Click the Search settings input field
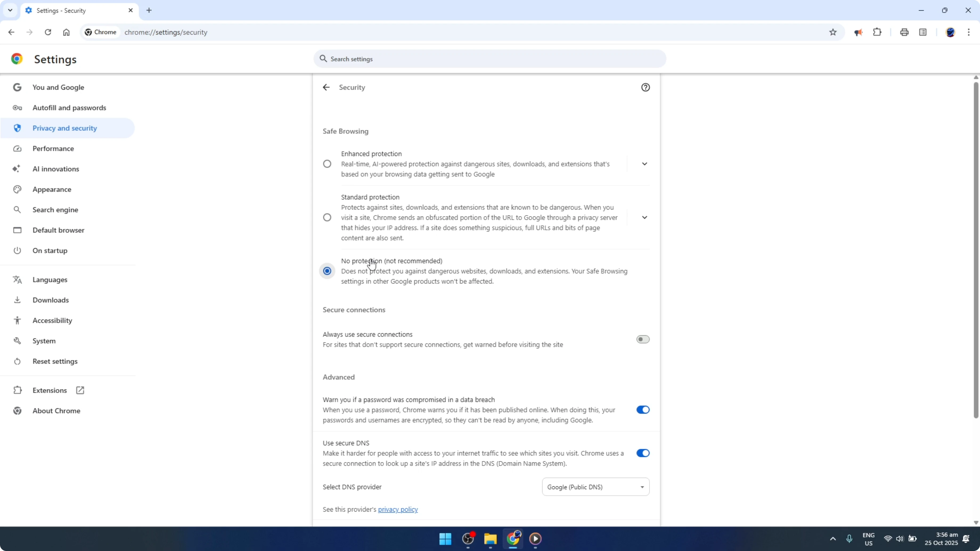 [x=489, y=59]
